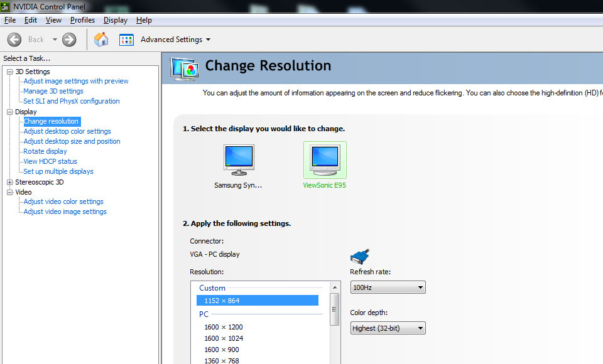Image resolution: width=603 pixels, height=364 pixels.
Task: Open the Back history dropdown arrow
Action: click(55, 40)
